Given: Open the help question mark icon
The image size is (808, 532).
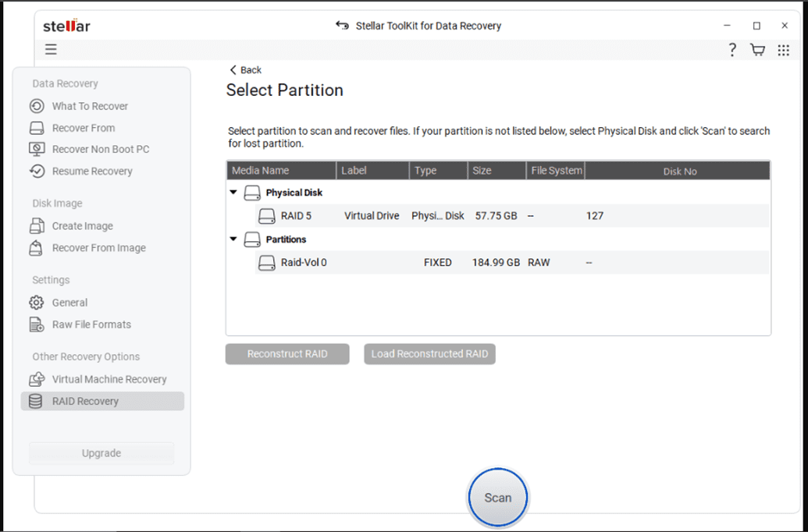Looking at the screenshot, I should 731,49.
